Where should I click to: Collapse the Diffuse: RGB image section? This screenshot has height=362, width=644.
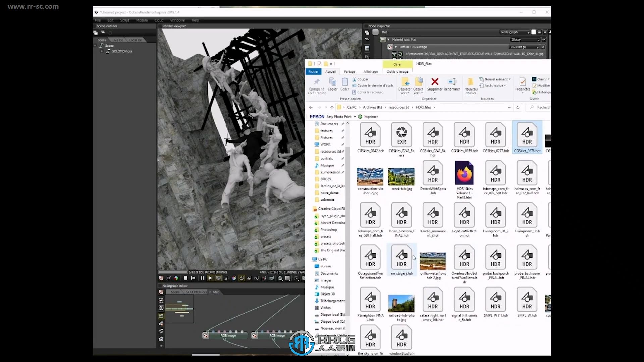(396, 47)
